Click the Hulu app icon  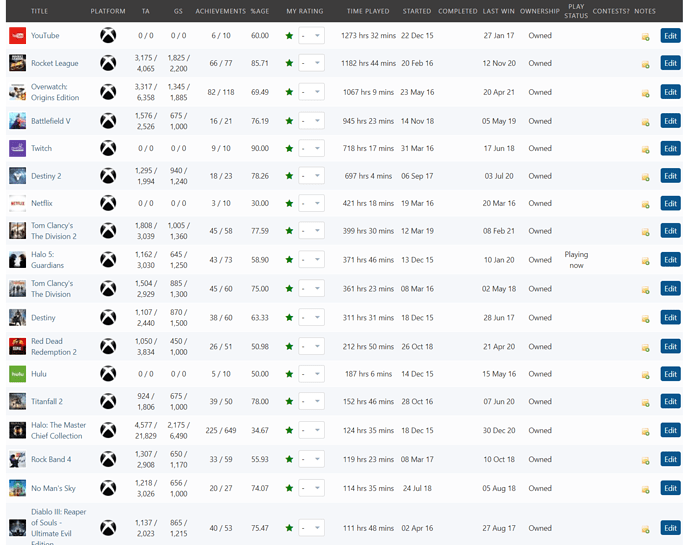(x=18, y=374)
